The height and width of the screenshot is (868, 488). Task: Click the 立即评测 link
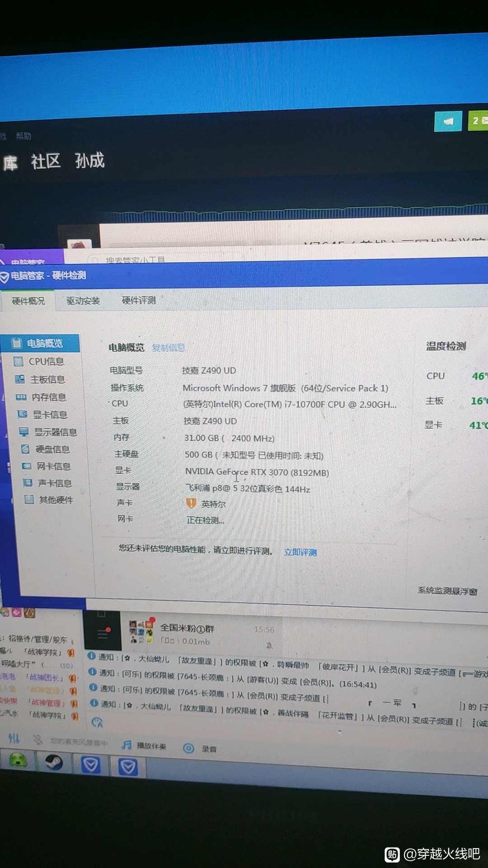300,552
